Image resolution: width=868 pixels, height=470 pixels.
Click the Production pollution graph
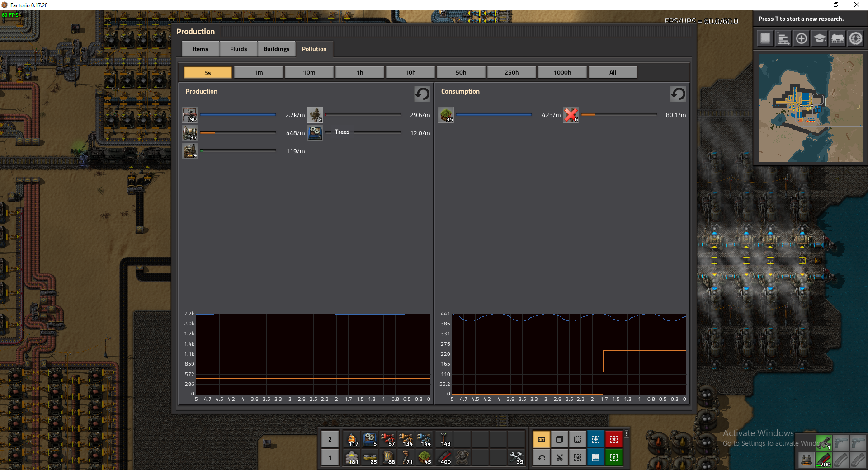(x=313, y=354)
